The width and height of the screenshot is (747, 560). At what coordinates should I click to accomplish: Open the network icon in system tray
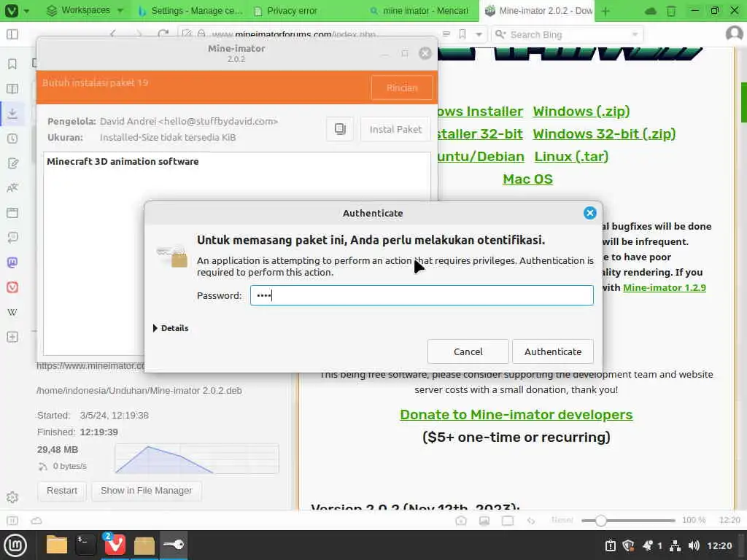(x=675, y=545)
